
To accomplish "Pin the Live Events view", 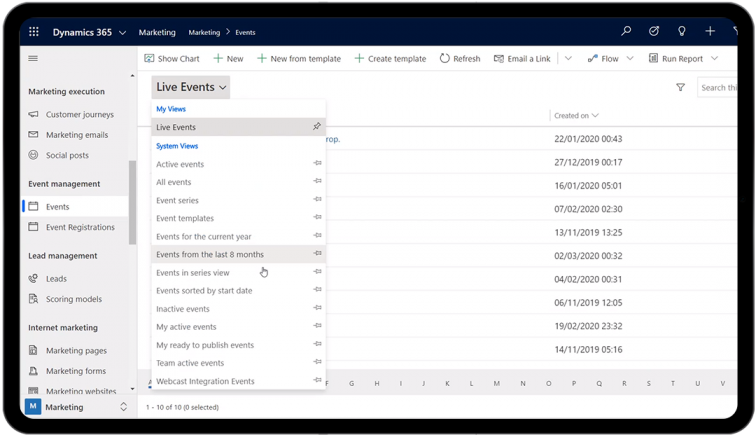I will click(x=317, y=127).
